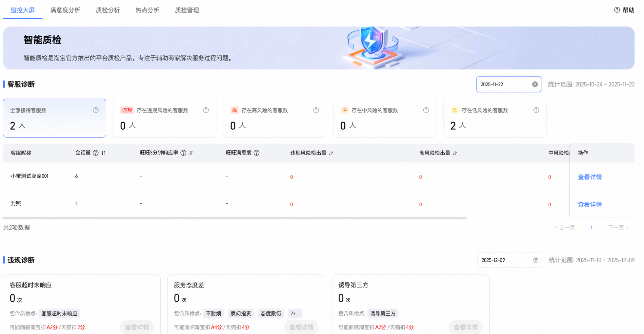The height and width of the screenshot is (334, 644).
Task: Click the 旺旺满意度 help icon
Action: pos(256,153)
